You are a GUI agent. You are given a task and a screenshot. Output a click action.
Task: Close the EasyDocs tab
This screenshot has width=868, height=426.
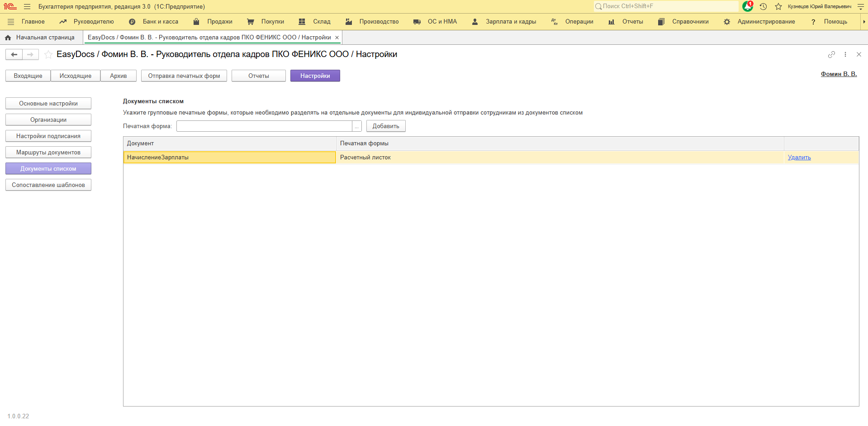tap(337, 38)
